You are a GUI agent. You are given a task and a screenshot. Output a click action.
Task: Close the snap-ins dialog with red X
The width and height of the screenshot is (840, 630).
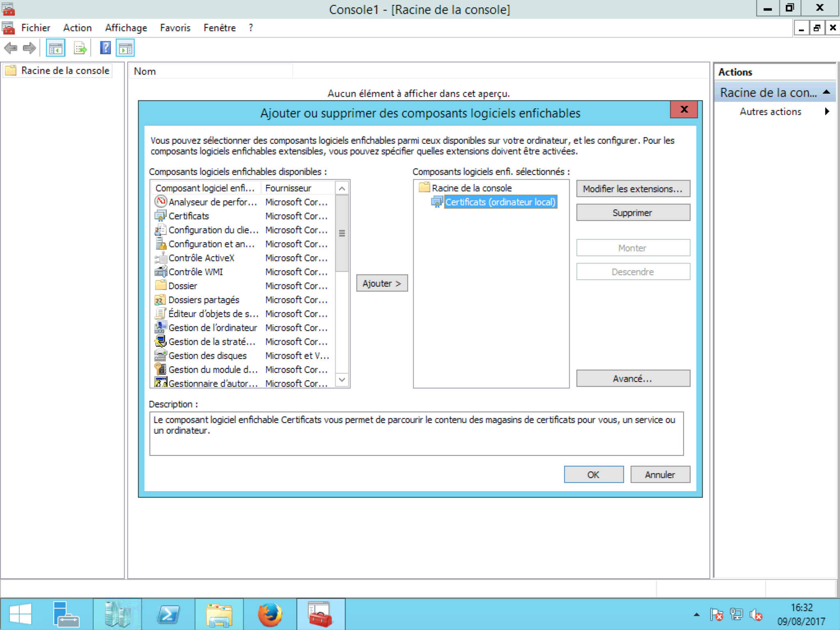click(x=684, y=109)
